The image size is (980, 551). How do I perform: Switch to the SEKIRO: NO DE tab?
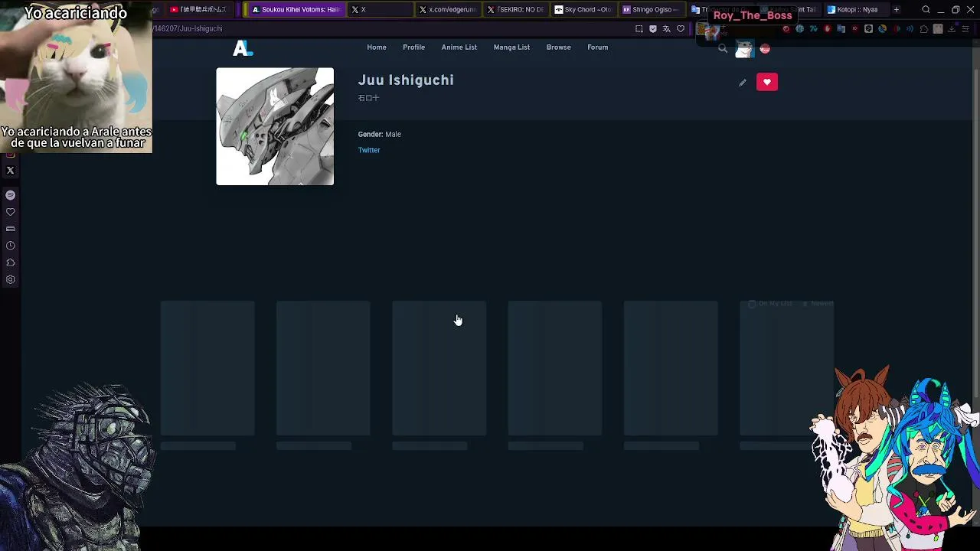(517, 10)
